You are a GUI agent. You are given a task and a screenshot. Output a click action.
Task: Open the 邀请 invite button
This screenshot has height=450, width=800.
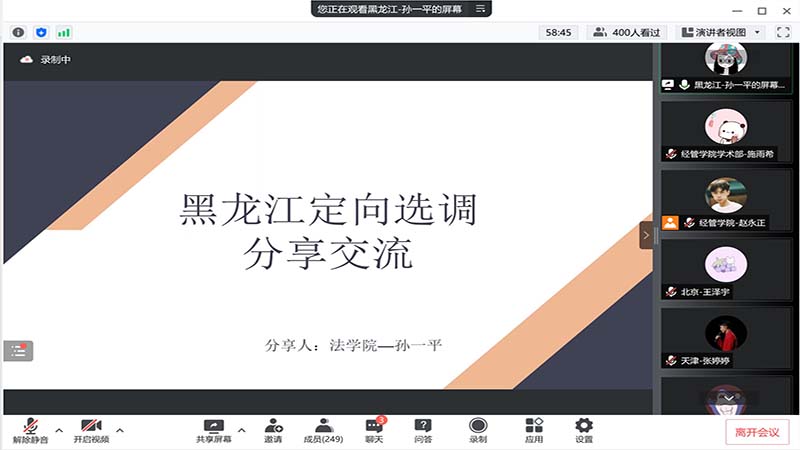point(273,431)
